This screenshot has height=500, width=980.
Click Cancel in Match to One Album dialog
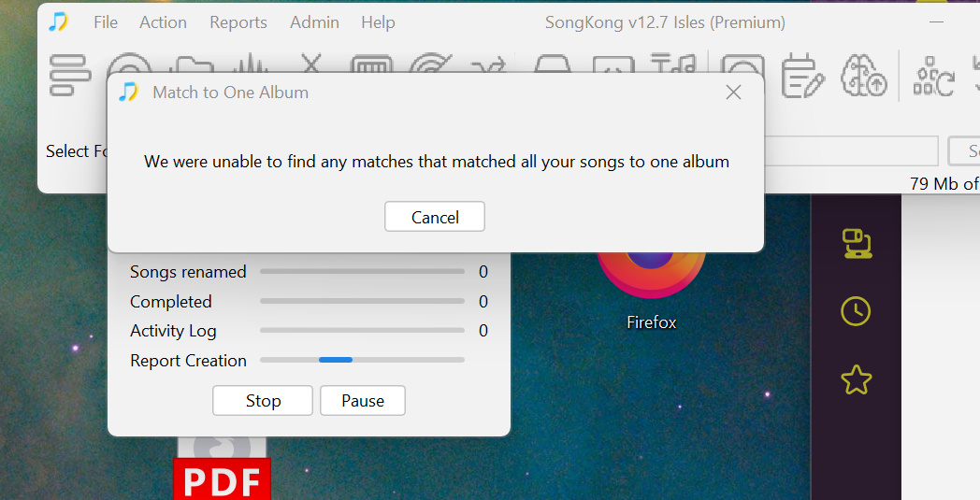[x=435, y=217]
